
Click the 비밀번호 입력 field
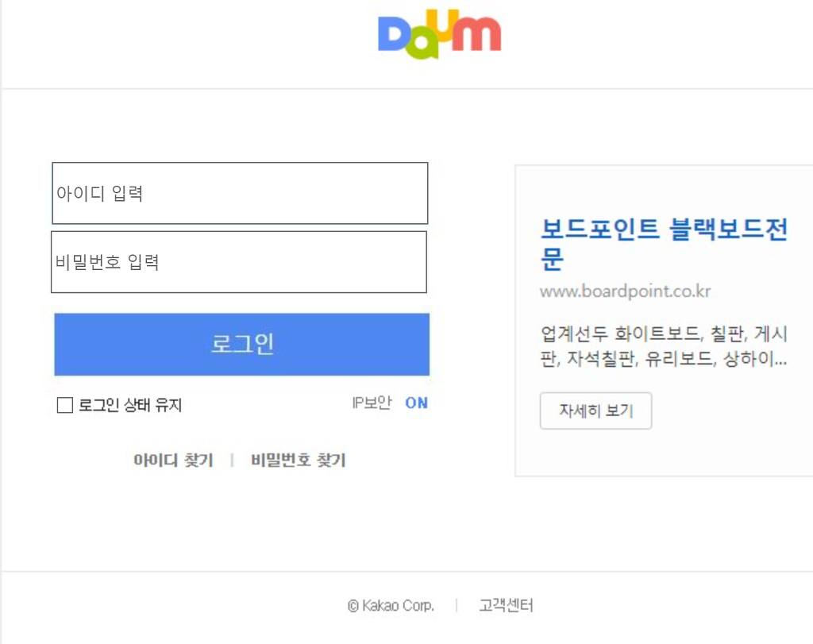pos(238,262)
